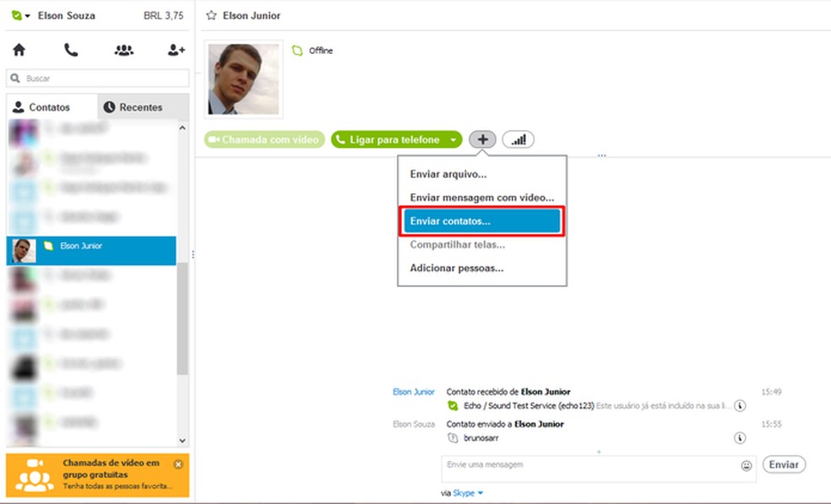Click the add contact icon

(x=175, y=50)
